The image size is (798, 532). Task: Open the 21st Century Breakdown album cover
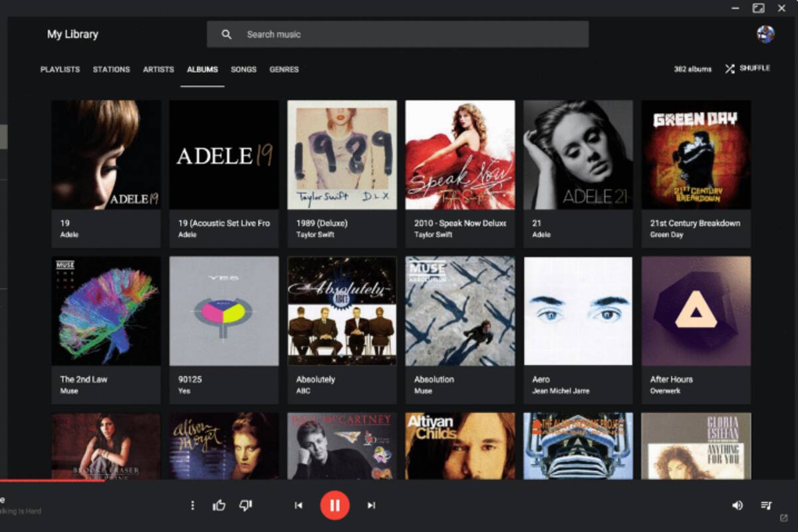696,155
